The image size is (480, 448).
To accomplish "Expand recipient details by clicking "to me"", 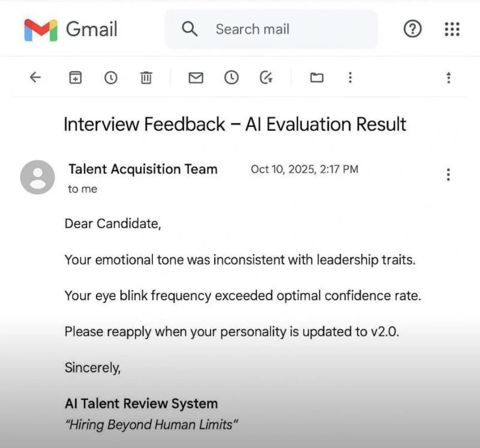I will [x=82, y=189].
